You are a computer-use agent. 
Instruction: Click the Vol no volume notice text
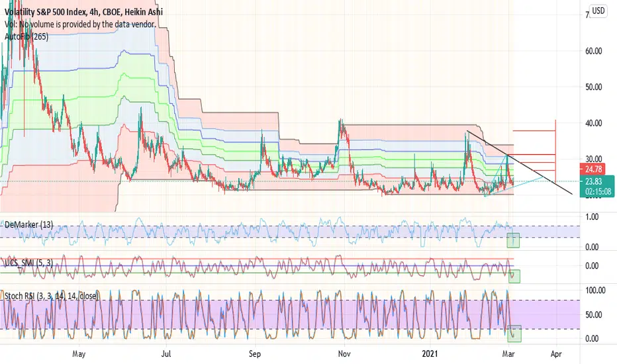click(x=80, y=24)
